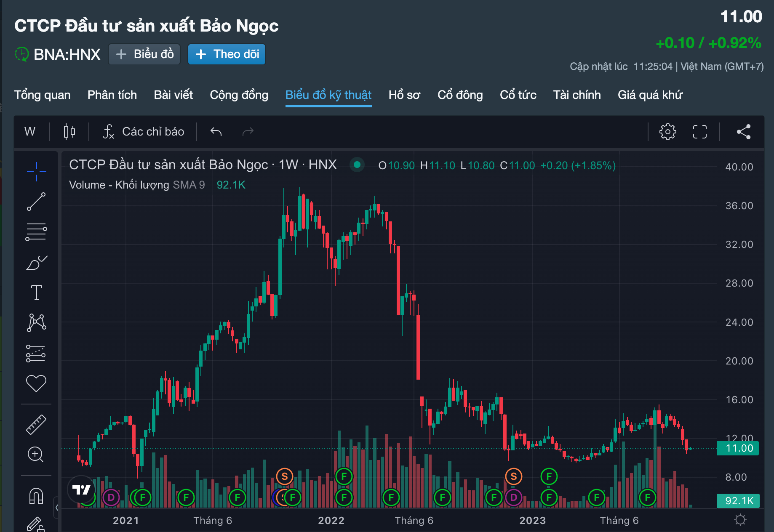
Task: Open the Bài viết tab
Action: (173, 95)
